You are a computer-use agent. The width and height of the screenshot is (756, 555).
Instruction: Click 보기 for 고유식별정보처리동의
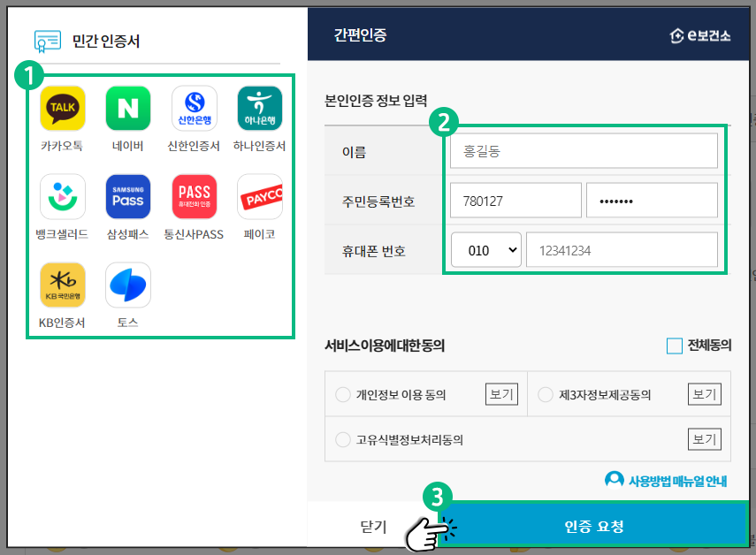pos(705,439)
